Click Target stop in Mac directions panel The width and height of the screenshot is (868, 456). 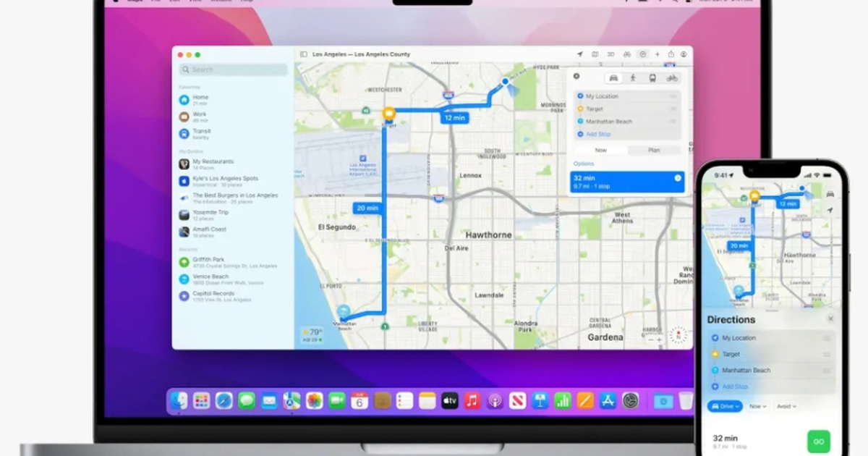coord(627,109)
